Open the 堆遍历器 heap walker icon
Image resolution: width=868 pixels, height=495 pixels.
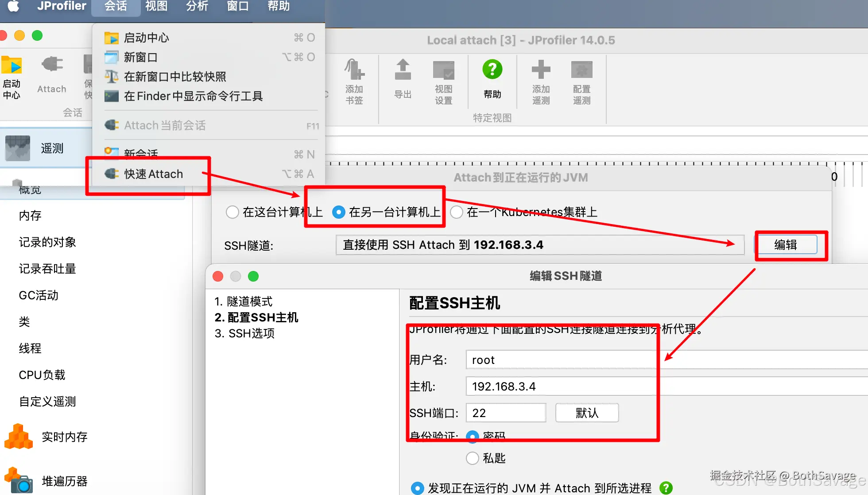coord(19,481)
